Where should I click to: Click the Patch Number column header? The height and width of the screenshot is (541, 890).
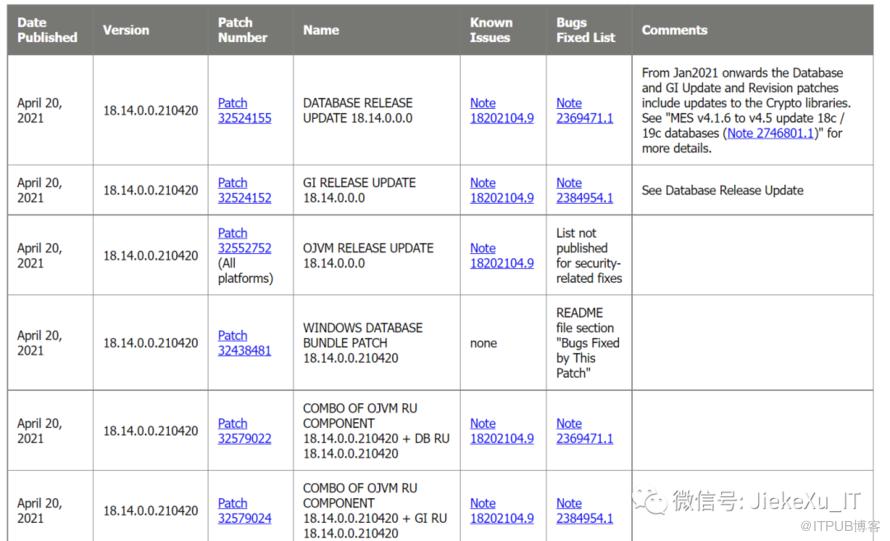coord(251,30)
